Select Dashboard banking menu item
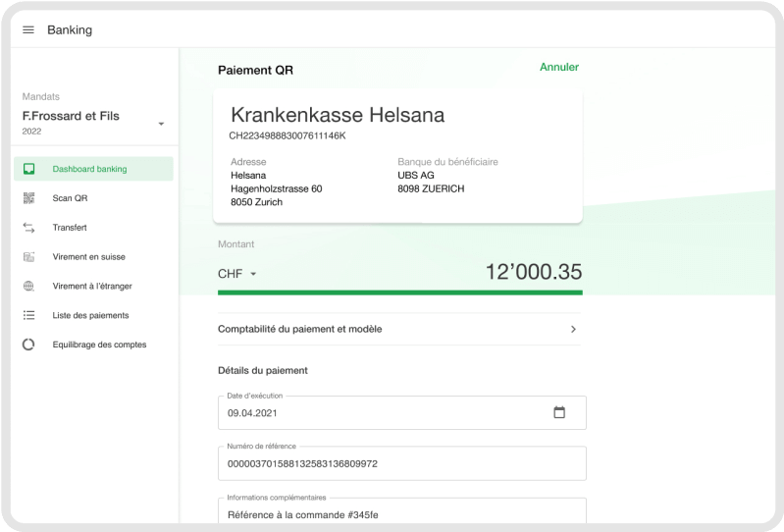Screen dimensions: 784x532 [89, 169]
